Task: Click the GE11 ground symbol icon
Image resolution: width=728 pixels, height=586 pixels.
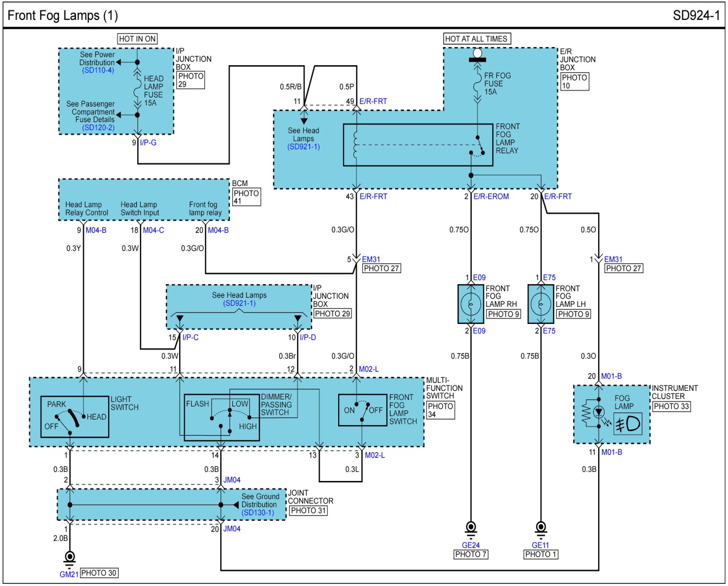Action: pyautogui.click(x=541, y=528)
